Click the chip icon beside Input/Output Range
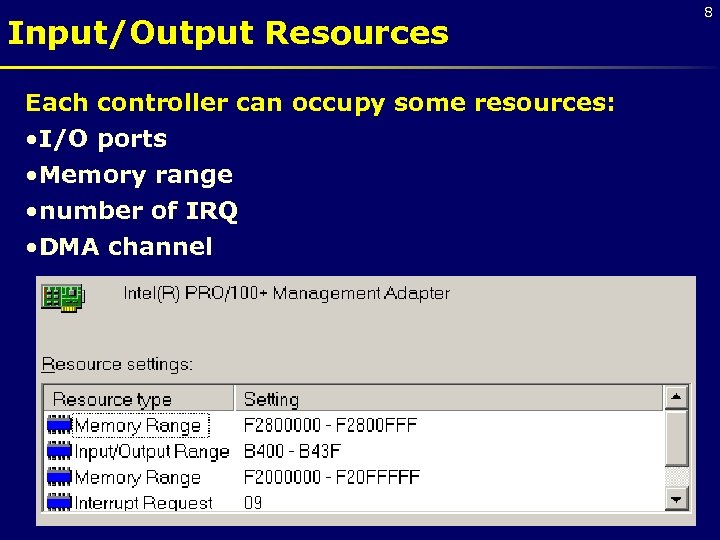This screenshot has height=540, width=720. (x=59, y=451)
